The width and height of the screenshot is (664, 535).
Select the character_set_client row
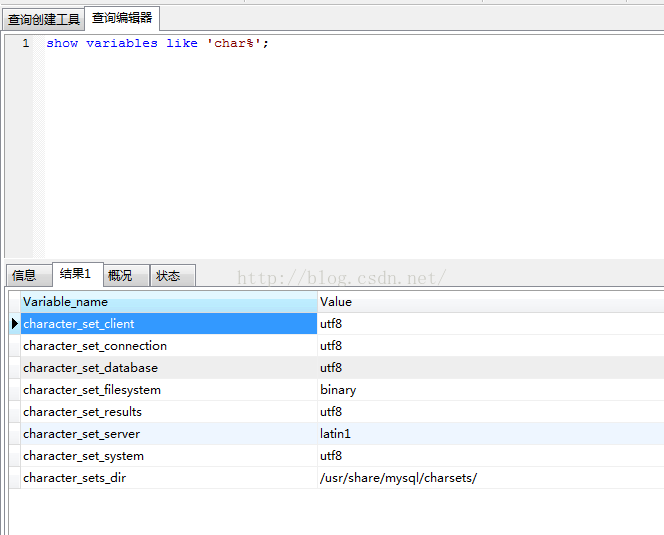pos(169,324)
